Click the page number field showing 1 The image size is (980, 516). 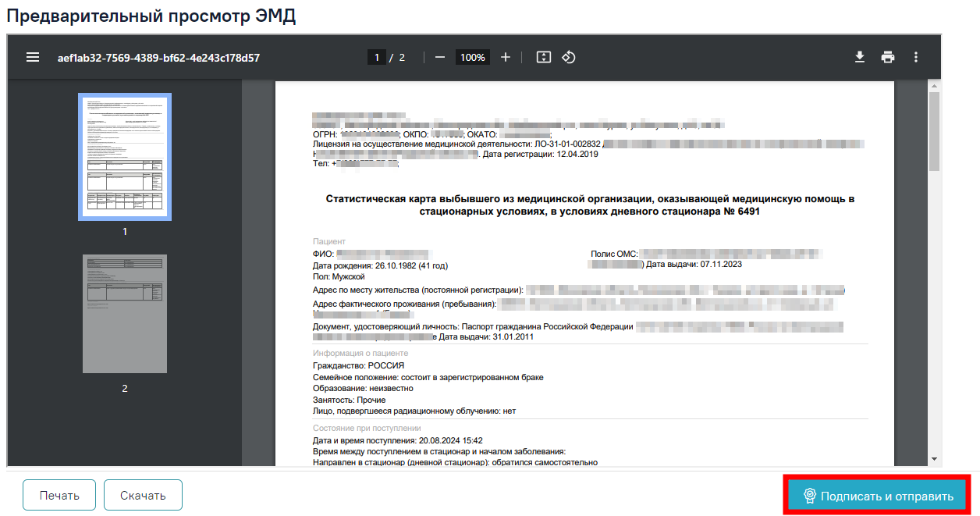click(377, 57)
